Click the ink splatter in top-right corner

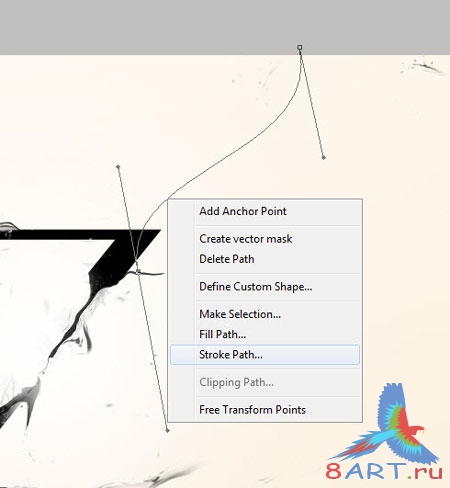pyautogui.click(x=423, y=66)
